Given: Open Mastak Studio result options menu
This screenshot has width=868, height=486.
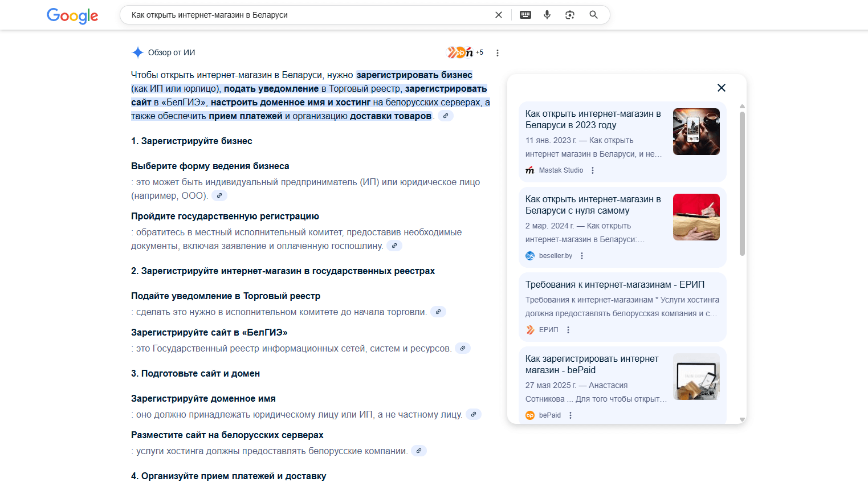Looking at the screenshot, I should pyautogui.click(x=593, y=170).
